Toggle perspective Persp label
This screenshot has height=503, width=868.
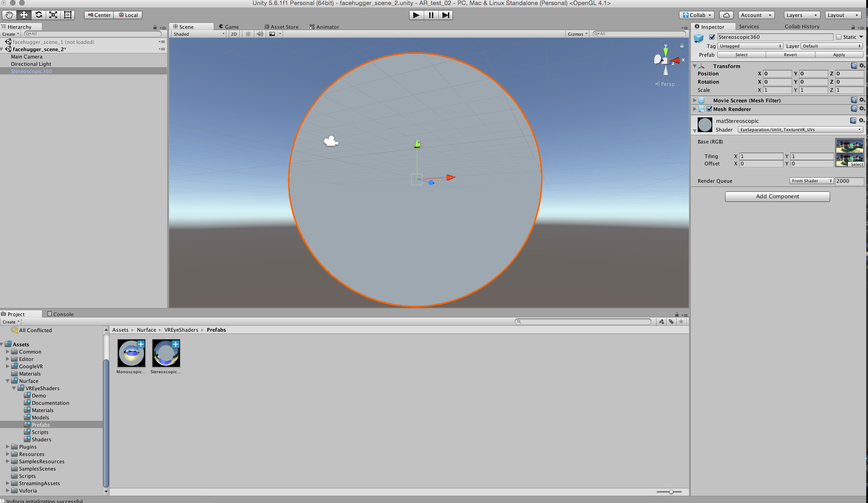pyautogui.click(x=665, y=84)
